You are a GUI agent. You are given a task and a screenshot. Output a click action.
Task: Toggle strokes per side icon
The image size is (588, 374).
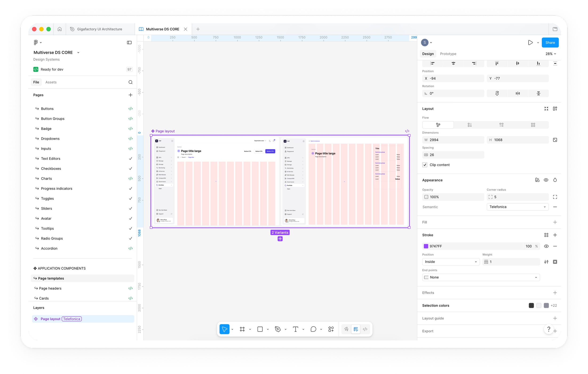pyautogui.click(x=555, y=262)
